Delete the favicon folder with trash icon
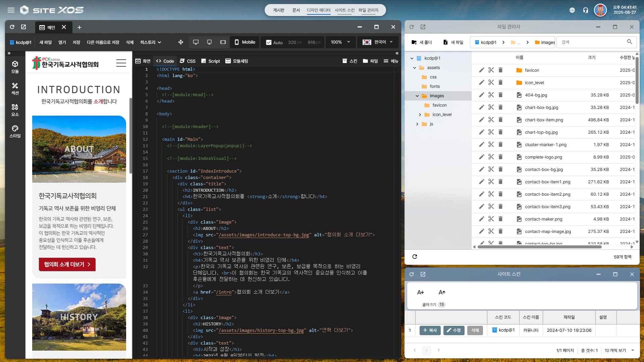The width and height of the screenshot is (644, 362). (500, 70)
